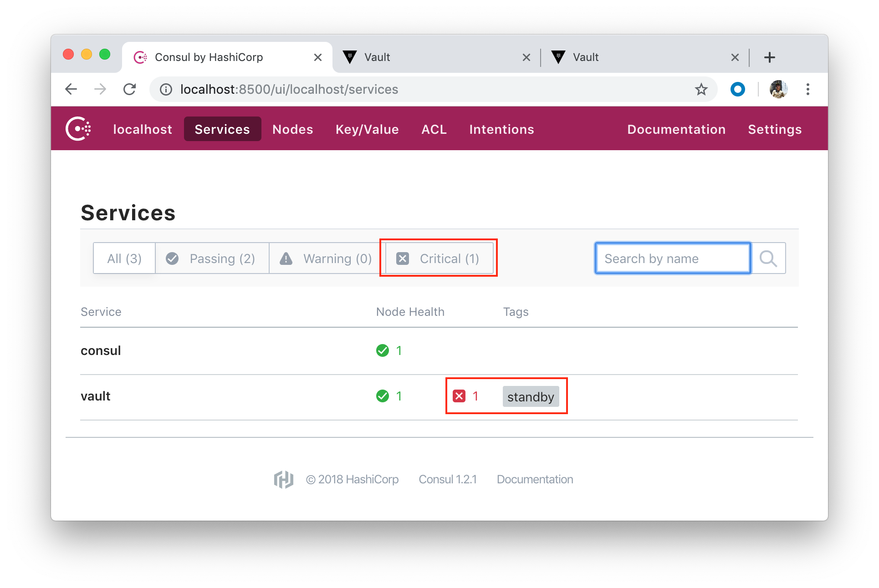879x588 pixels.
Task: Open the Services navigation item
Action: pyautogui.click(x=222, y=129)
